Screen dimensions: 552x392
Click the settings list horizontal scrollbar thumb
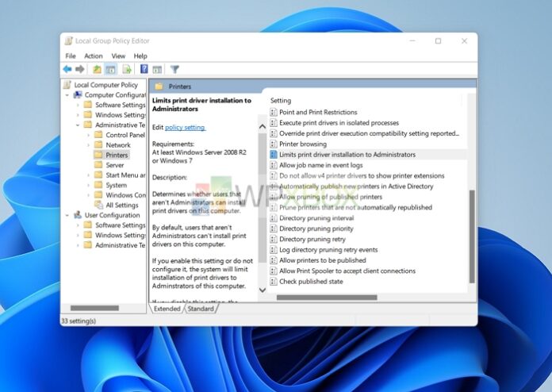(x=327, y=298)
